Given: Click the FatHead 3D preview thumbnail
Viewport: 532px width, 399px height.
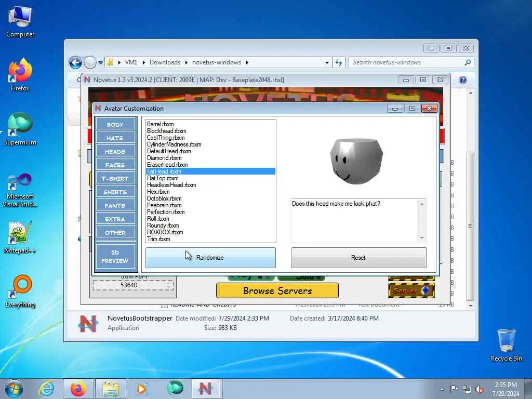Looking at the screenshot, I should (x=356, y=161).
